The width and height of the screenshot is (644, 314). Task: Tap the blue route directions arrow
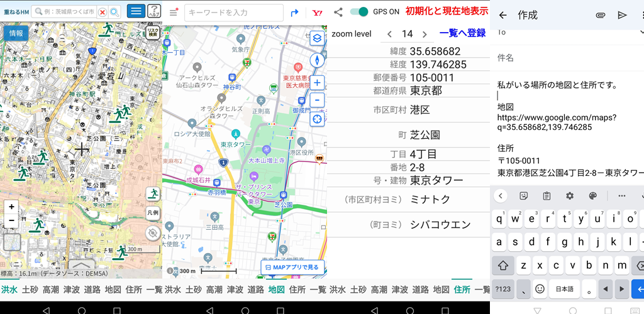coord(294,13)
